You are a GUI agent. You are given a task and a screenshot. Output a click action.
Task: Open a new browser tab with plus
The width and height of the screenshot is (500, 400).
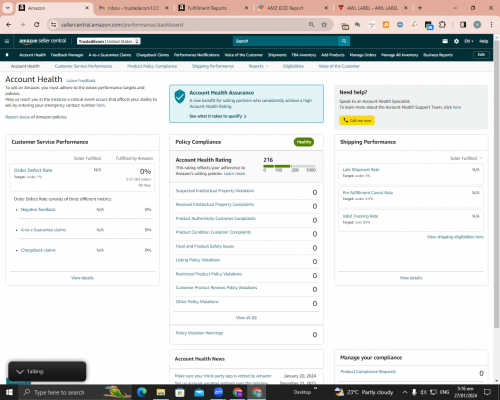click(420, 8)
